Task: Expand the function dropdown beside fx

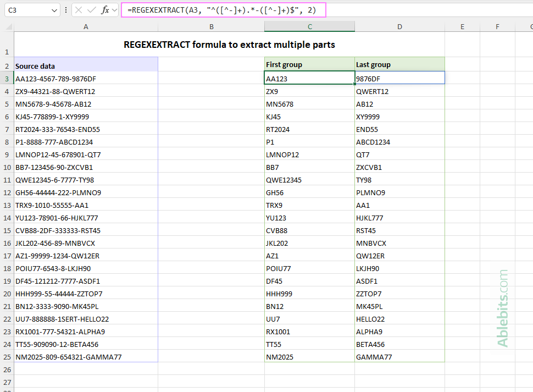Action: click(x=114, y=10)
